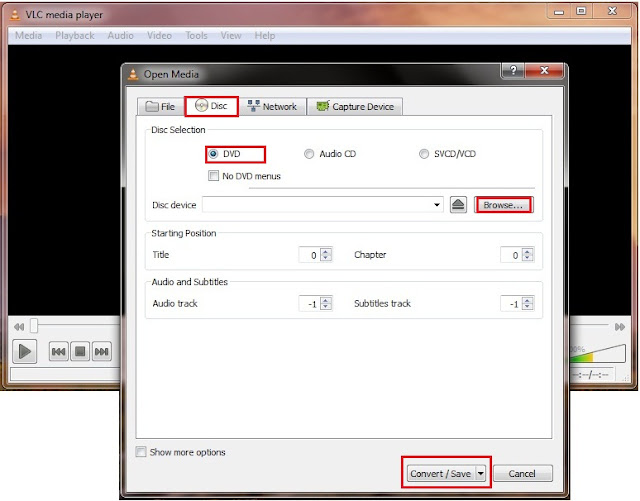Expand the Convert / Save dropdown arrow
640x501 pixels.
(481, 474)
